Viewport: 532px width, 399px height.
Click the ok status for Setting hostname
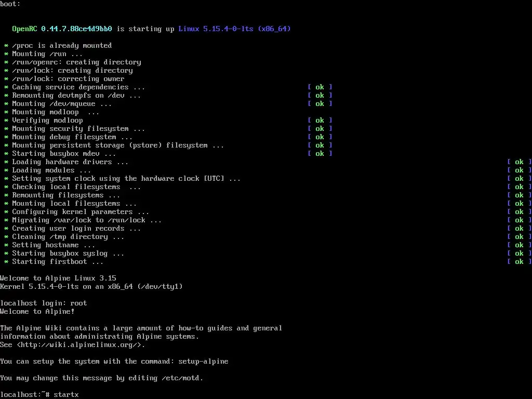[x=519, y=245]
